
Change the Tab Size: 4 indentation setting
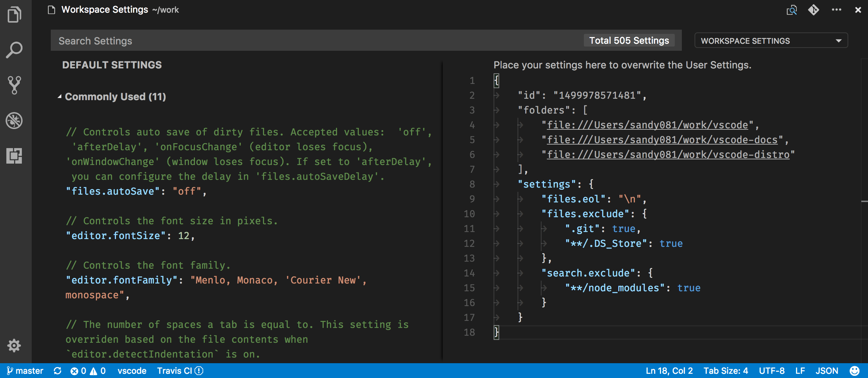point(726,371)
